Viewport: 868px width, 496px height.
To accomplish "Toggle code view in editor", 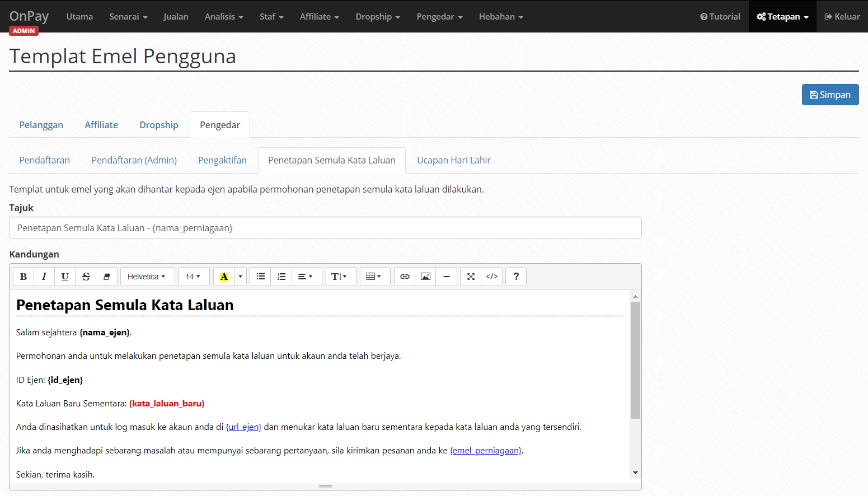I will [492, 277].
